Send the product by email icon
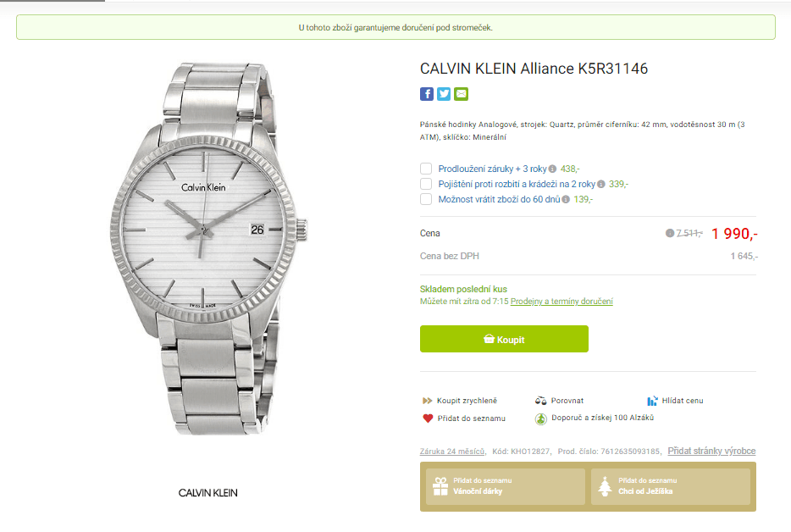This screenshot has height=532, width=791. click(x=461, y=94)
